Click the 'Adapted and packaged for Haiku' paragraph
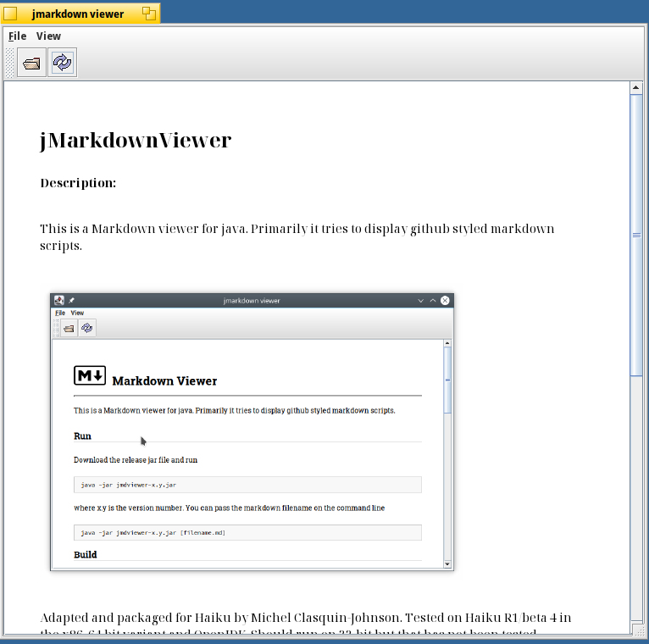The width and height of the screenshot is (649, 644). pos(306,625)
